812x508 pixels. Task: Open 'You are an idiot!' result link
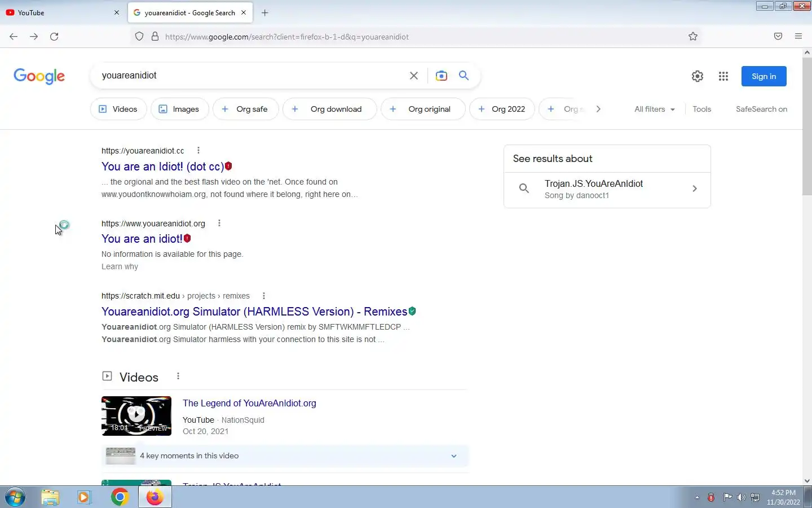pos(142,239)
